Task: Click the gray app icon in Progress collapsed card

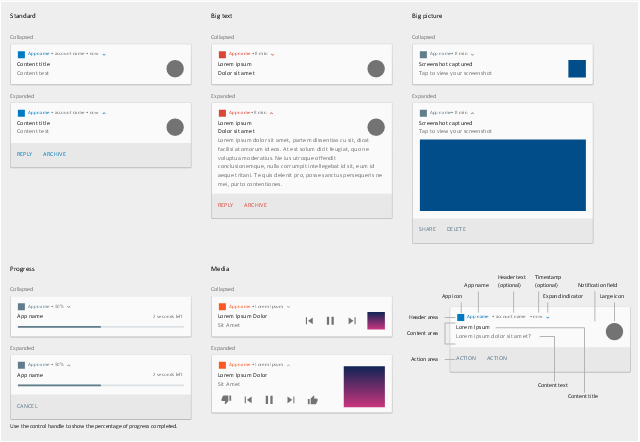Action: pos(21,307)
